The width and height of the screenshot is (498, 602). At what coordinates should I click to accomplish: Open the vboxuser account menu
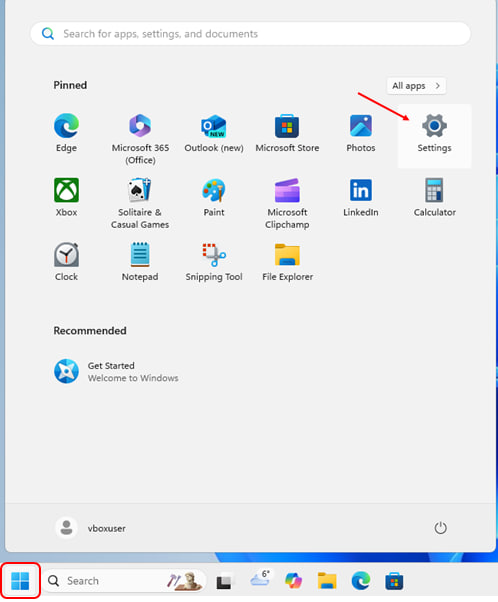tap(91, 528)
